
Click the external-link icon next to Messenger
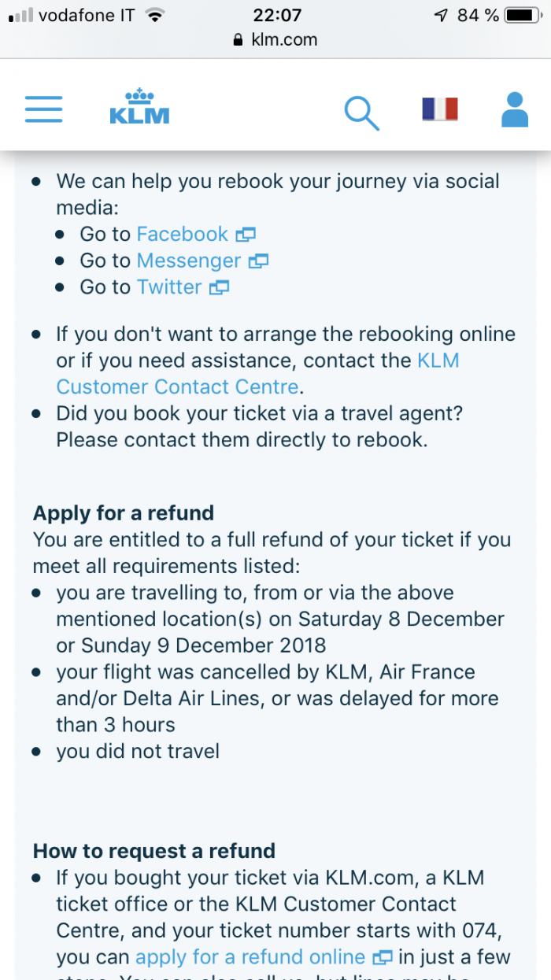coord(259,261)
